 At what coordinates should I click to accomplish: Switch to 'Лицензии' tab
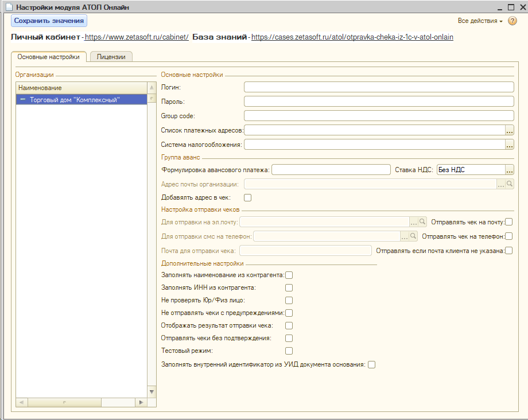pos(111,57)
